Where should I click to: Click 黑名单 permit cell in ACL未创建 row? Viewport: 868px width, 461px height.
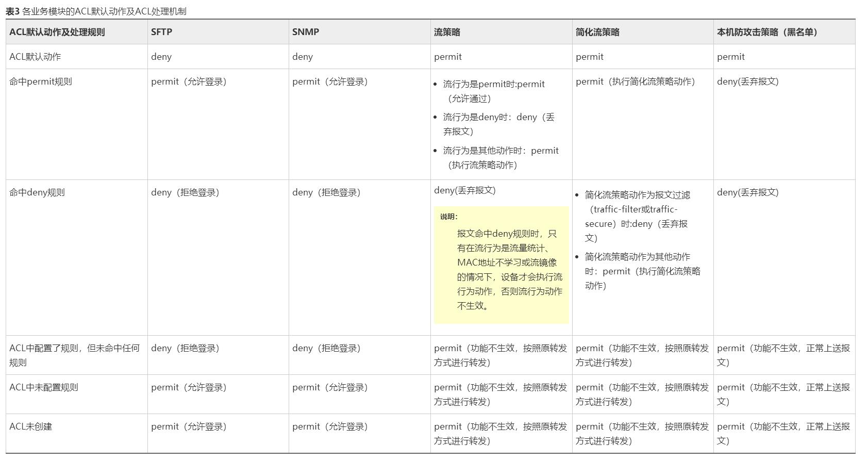(783, 434)
